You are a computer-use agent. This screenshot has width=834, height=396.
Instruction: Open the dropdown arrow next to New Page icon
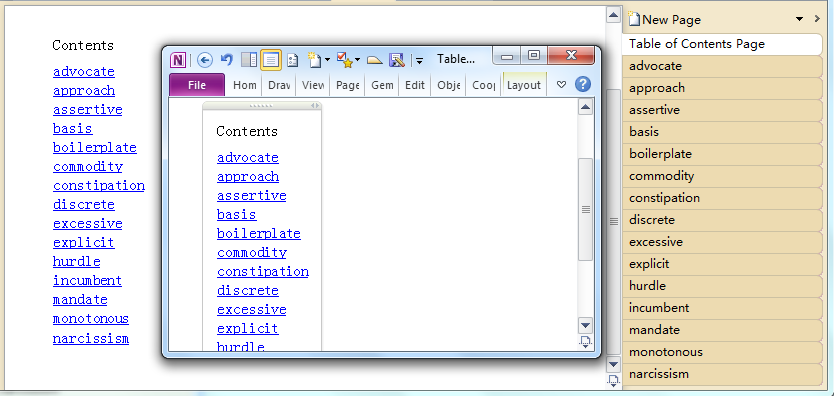coord(327,60)
